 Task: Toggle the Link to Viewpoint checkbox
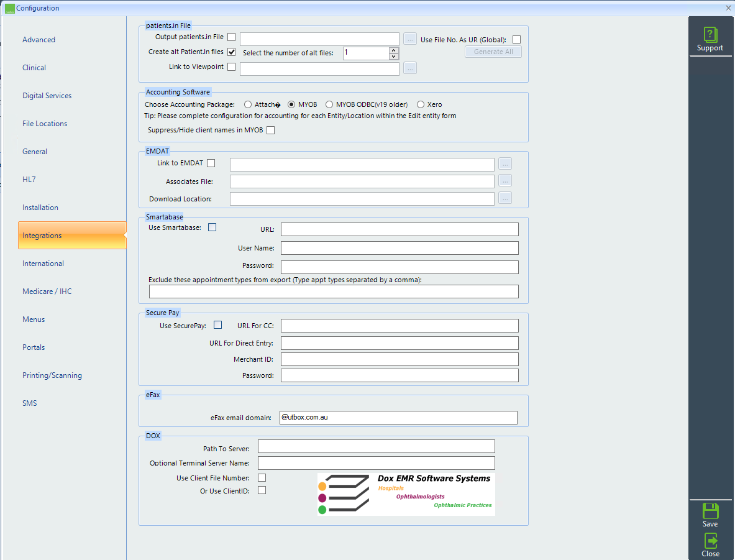pos(232,67)
